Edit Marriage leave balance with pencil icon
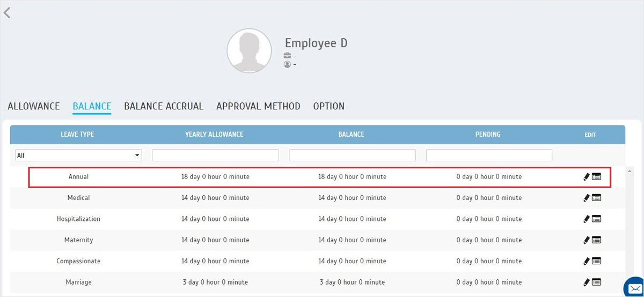Image resolution: width=644 pixels, height=297 pixels. pyautogui.click(x=587, y=283)
